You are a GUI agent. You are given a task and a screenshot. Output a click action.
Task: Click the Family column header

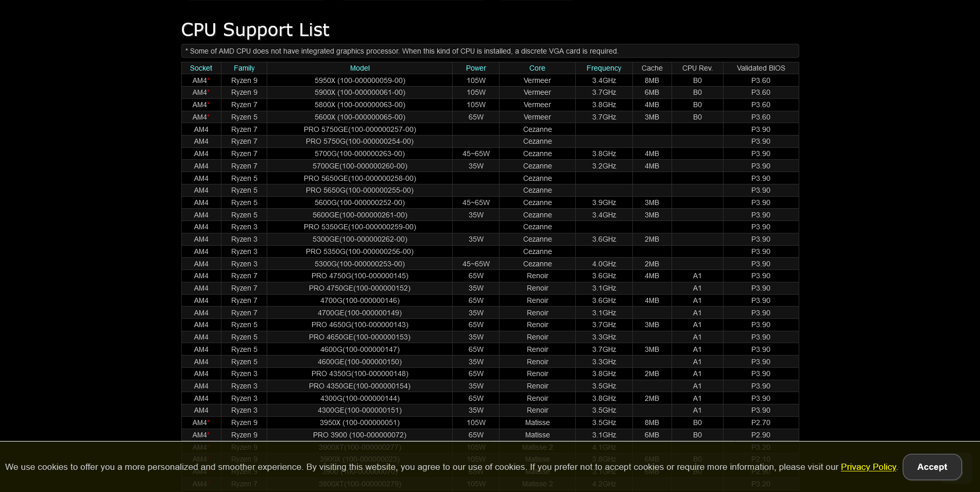pyautogui.click(x=244, y=68)
